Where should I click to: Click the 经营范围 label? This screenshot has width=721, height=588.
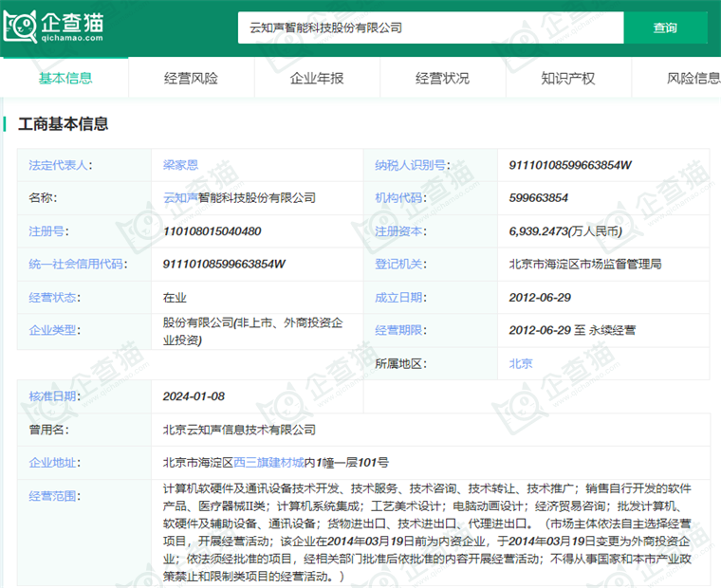(x=54, y=496)
